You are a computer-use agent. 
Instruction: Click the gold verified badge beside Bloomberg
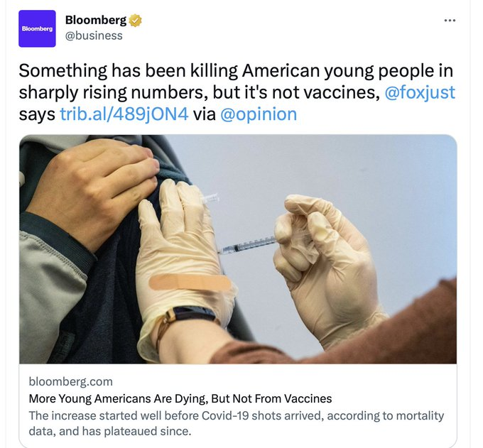coord(136,21)
